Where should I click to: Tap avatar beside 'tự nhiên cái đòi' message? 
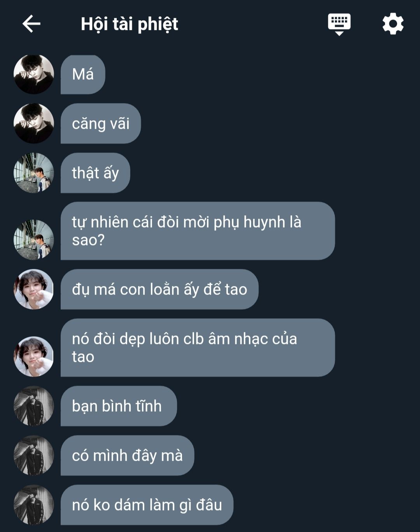(34, 240)
